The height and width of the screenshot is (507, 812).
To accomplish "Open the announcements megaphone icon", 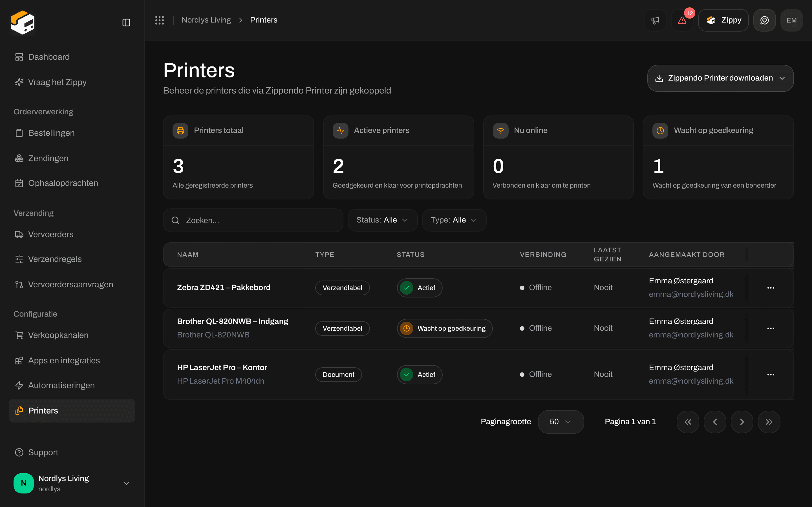I will tap(655, 20).
